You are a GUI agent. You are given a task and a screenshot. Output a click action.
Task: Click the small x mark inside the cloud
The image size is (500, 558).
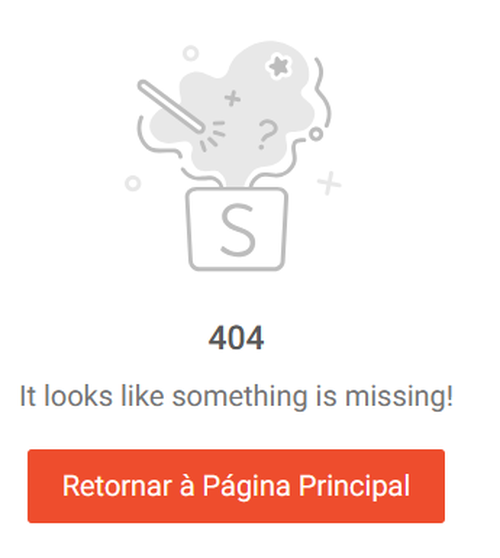coord(232,98)
